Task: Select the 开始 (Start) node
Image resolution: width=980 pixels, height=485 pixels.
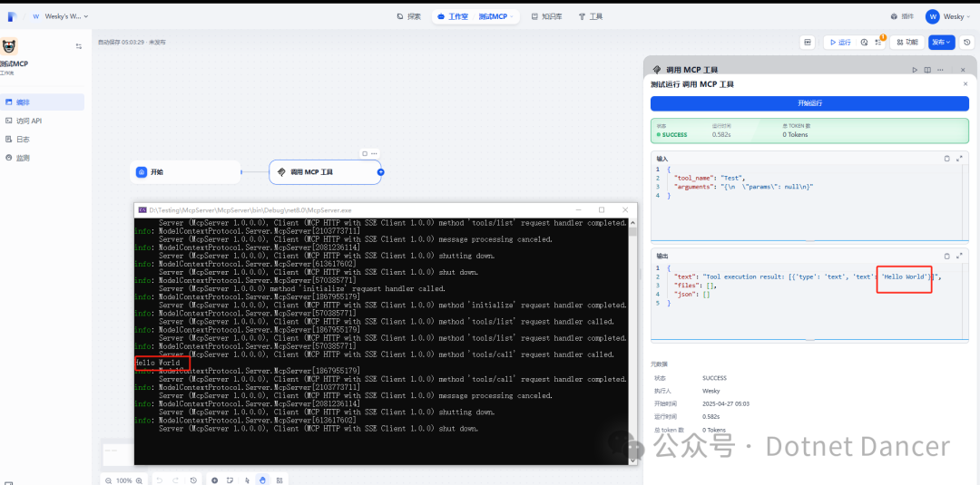Action: [185, 171]
